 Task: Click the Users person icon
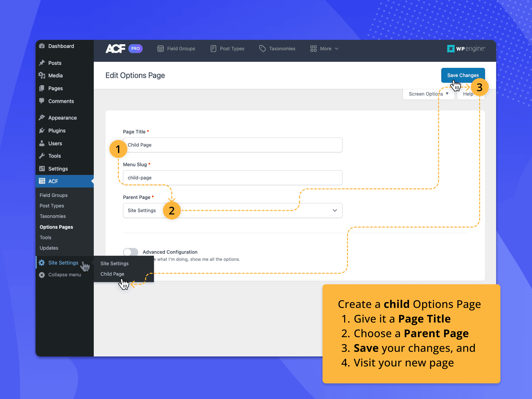42,143
